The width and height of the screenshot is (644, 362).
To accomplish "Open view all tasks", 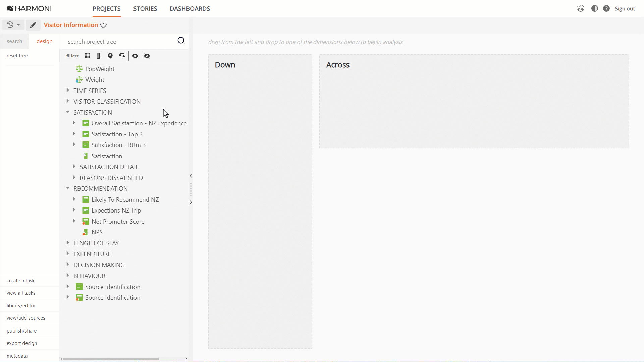I will pyautogui.click(x=21, y=293).
